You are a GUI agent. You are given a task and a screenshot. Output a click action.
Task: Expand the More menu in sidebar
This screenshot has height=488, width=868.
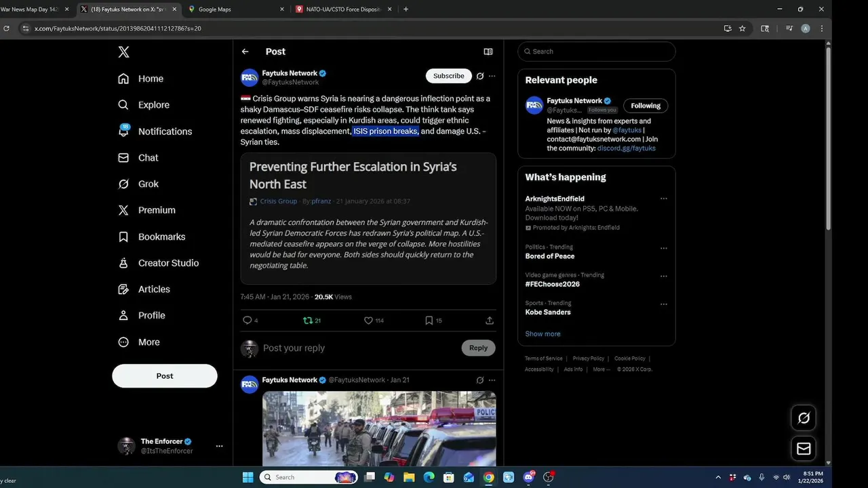pyautogui.click(x=140, y=342)
